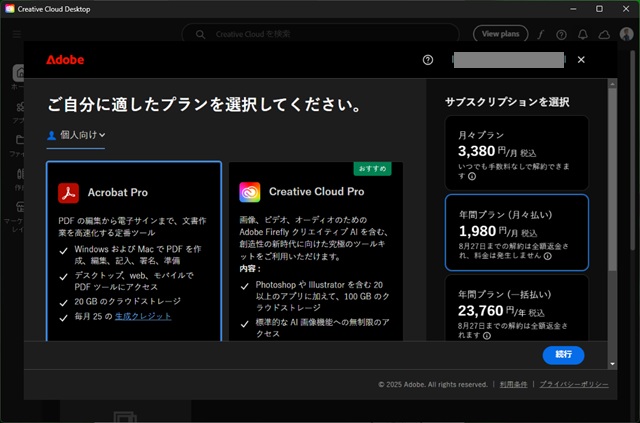Viewport: 640px width, 423px height.
Task: Open info icon in 年間プラン (月々払い) card
Action: [548, 256]
